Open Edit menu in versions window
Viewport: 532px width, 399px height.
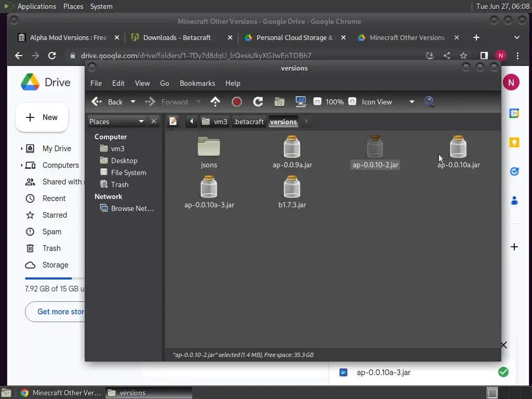coord(118,83)
